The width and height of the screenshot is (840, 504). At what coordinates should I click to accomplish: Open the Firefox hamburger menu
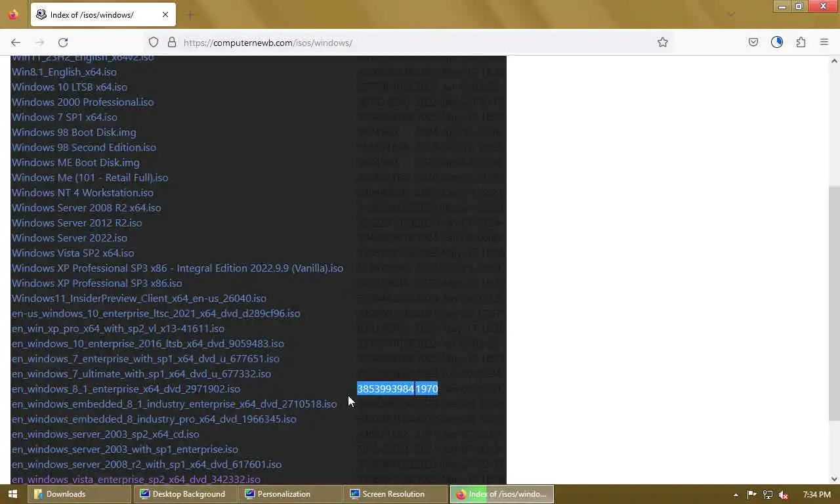pos(824,42)
